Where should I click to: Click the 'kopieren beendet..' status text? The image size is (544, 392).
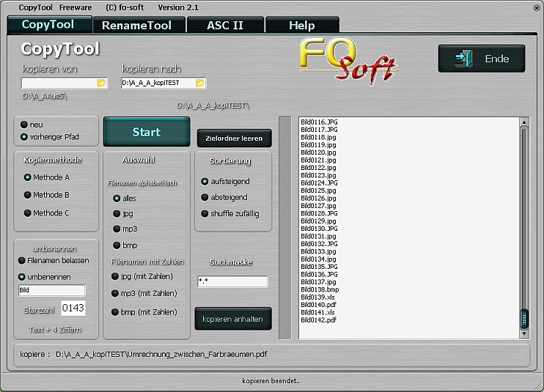pyautogui.click(x=271, y=381)
